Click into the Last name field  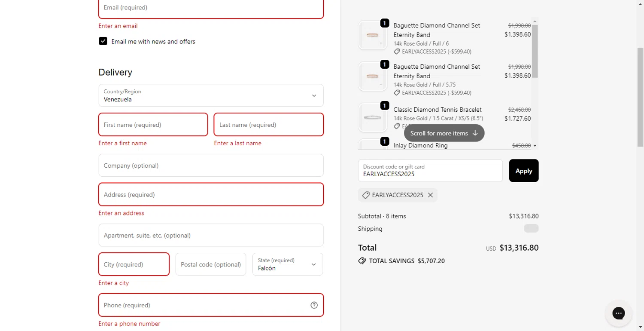coord(269,125)
